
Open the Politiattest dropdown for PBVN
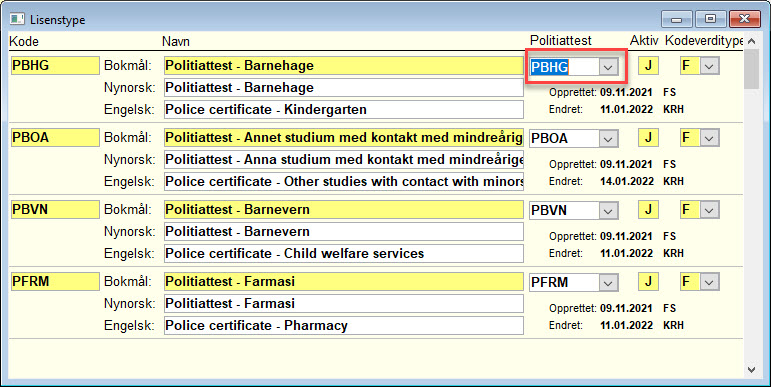[608, 210]
